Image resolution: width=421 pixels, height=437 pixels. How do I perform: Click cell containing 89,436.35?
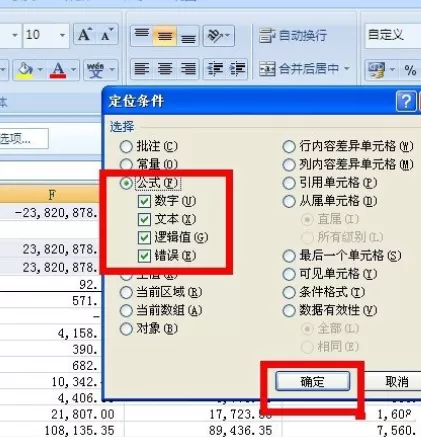[203, 430]
